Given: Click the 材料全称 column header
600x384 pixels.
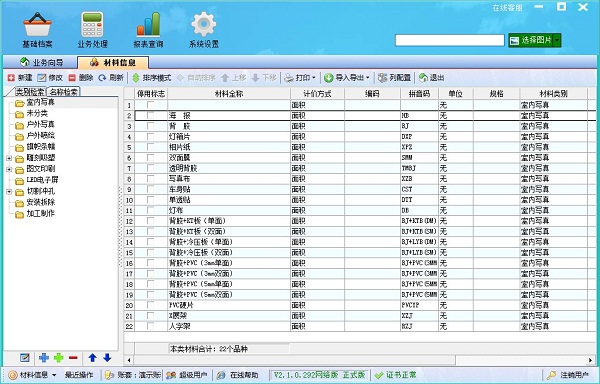Looking at the screenshot, I should click(229, 94).
